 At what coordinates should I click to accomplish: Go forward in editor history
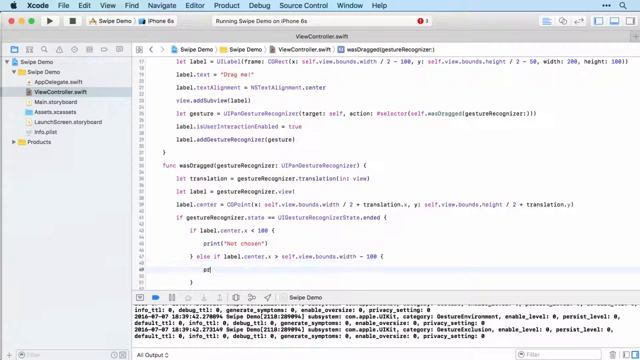[162, 49]
